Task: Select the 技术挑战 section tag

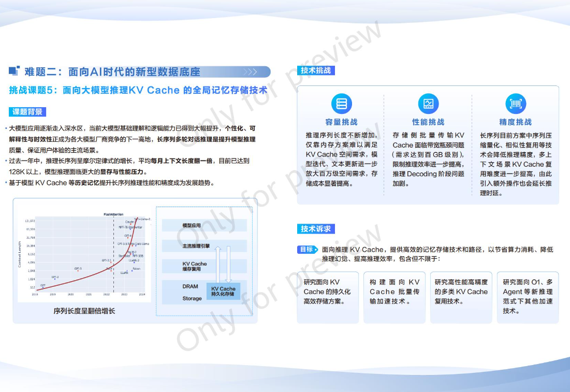Action: pos(315,70)
